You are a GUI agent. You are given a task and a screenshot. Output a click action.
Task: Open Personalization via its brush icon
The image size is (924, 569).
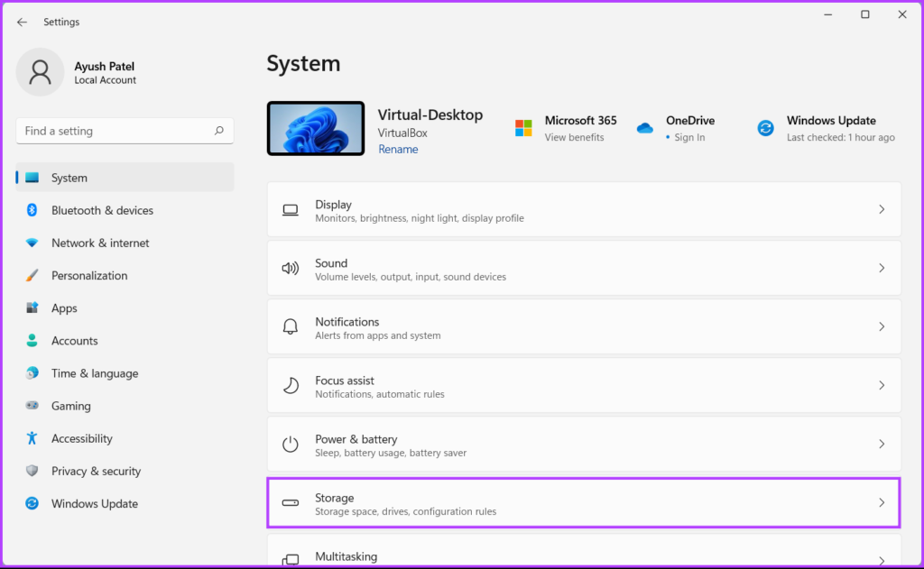point(32,275)
